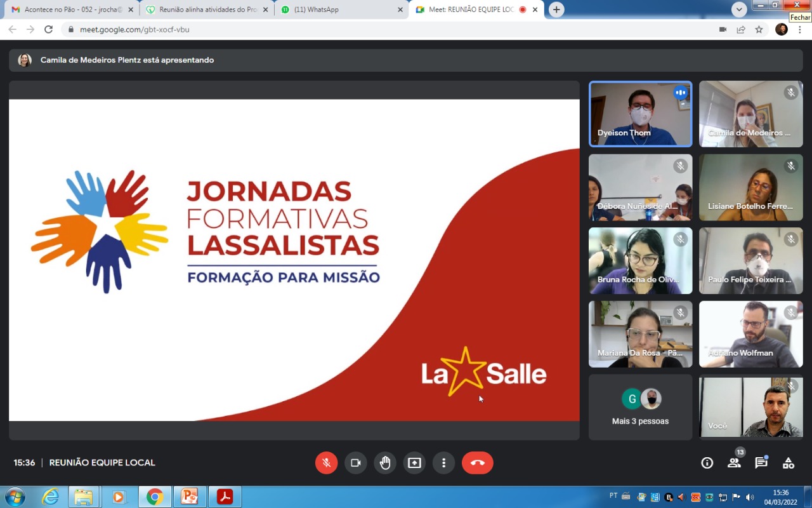Open camera permission icon in address bar

(x=723, y=29)
